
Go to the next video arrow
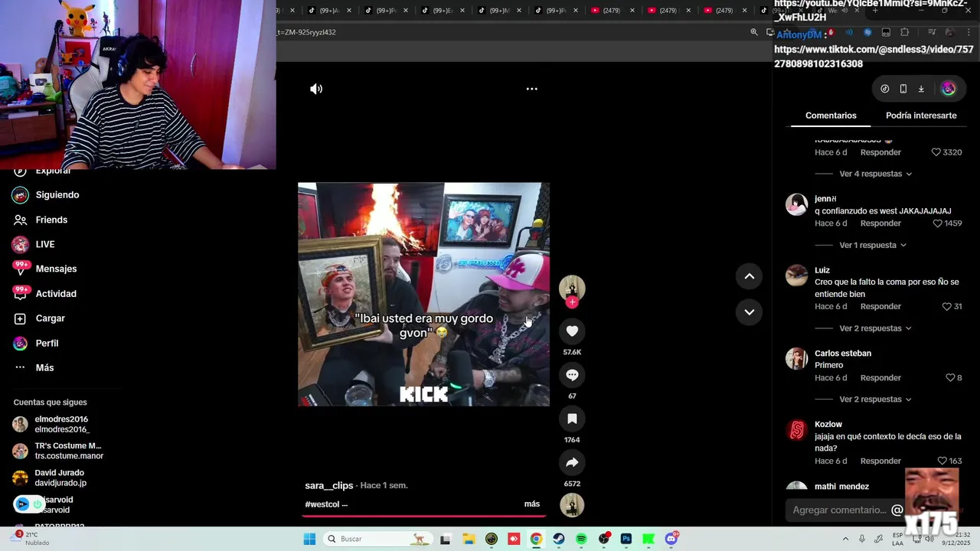749,311
